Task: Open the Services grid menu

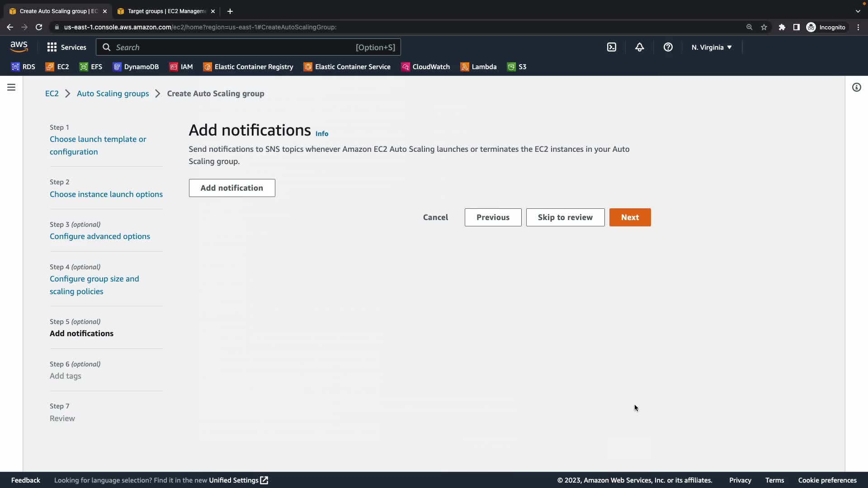Action: pos(66,47)
